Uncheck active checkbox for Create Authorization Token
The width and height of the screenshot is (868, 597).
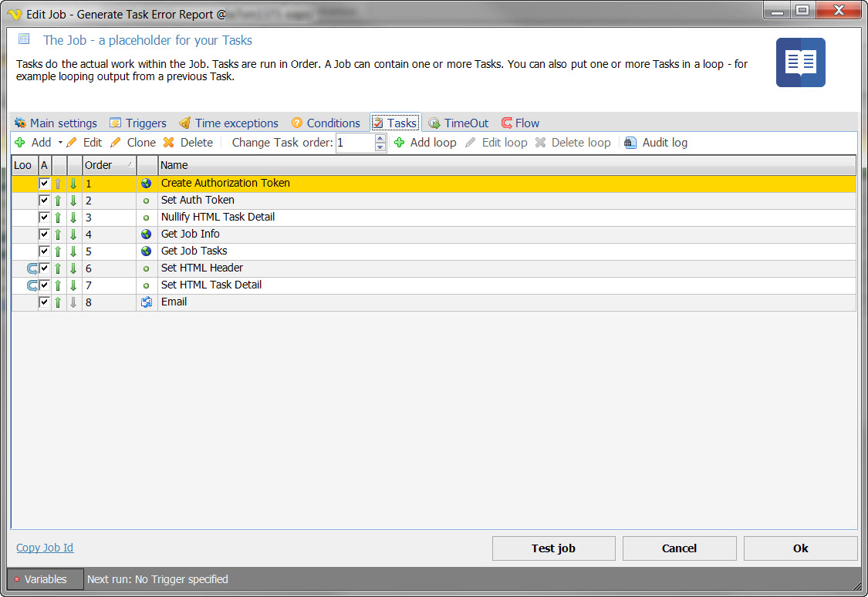click(45, 184)
